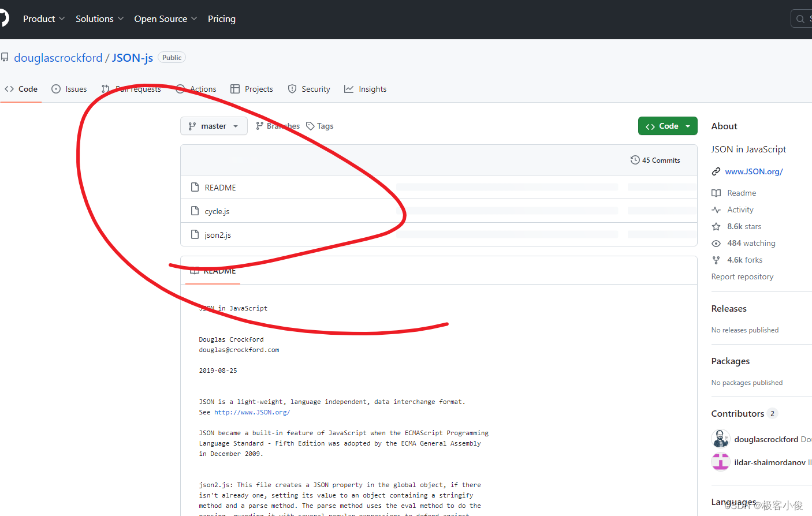Click the search magnifier icon
The height and width of the screenshot is (516, 812).
coord(800,19)
